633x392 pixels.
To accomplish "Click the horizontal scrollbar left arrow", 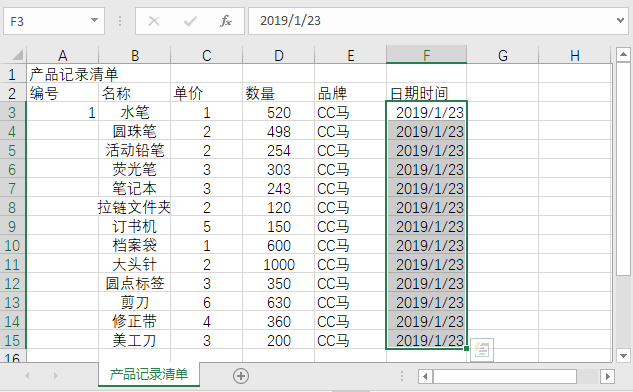I will [425, 377].
